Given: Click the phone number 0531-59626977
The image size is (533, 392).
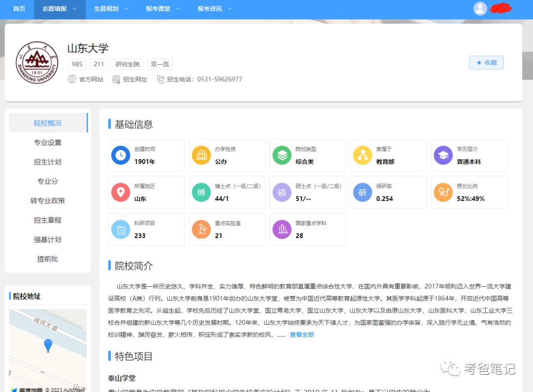Looking at the screenshot, I should [x=220, y=79].
